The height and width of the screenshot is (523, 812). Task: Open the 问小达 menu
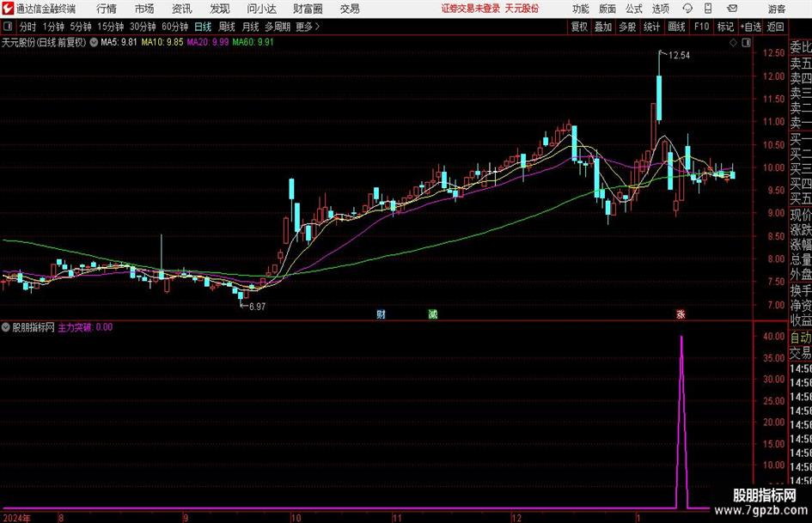pos(261,9)
